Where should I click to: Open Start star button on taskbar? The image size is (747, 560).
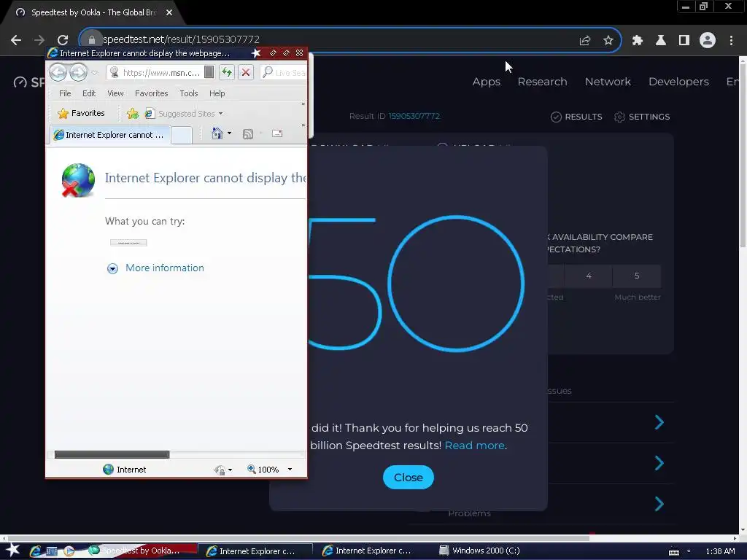13,551
